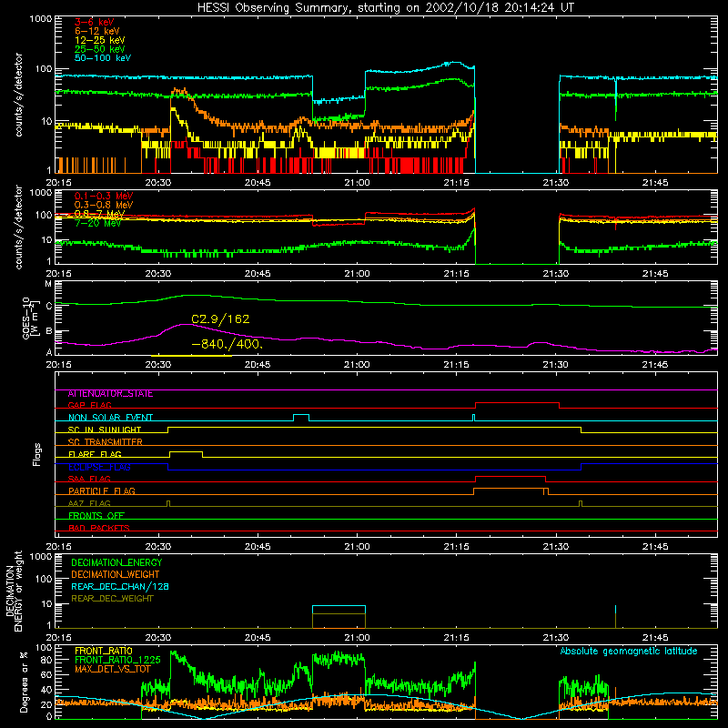Select the 0.1-0.3 MeV legend label
The image size is (728, 728).
(x=104, y=196)
